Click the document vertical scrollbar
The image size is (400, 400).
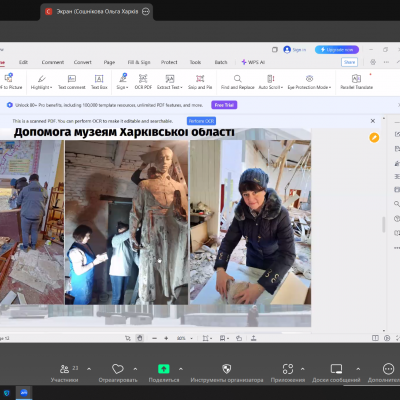pos(384,224)
